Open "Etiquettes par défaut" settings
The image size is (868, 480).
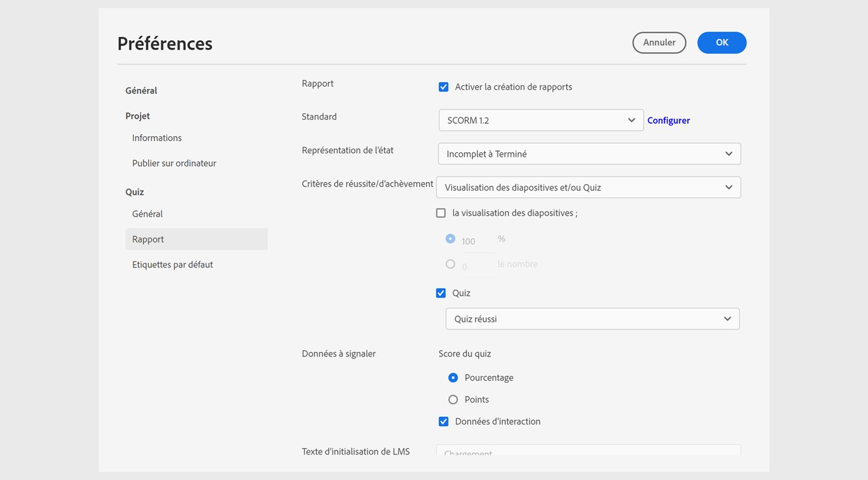pos(173,265)
